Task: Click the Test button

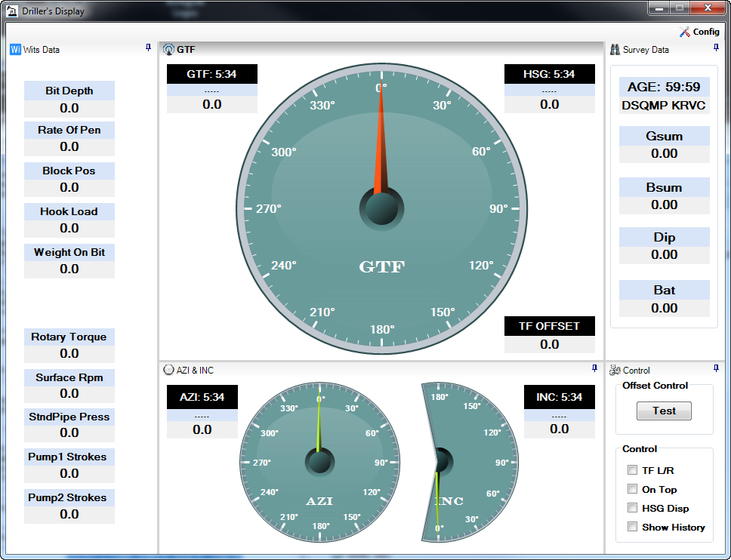Action: (664, 411)
